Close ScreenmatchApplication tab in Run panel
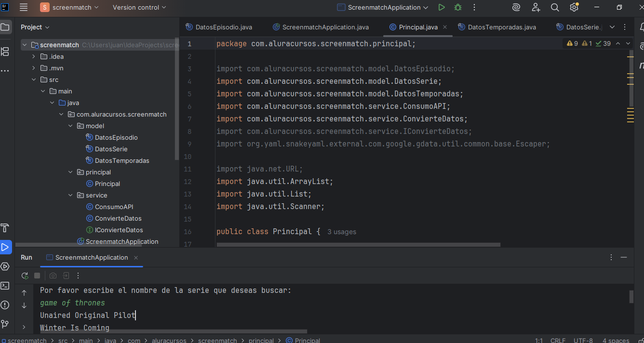This screenshot has width=644, height=343. click(136, 257)
